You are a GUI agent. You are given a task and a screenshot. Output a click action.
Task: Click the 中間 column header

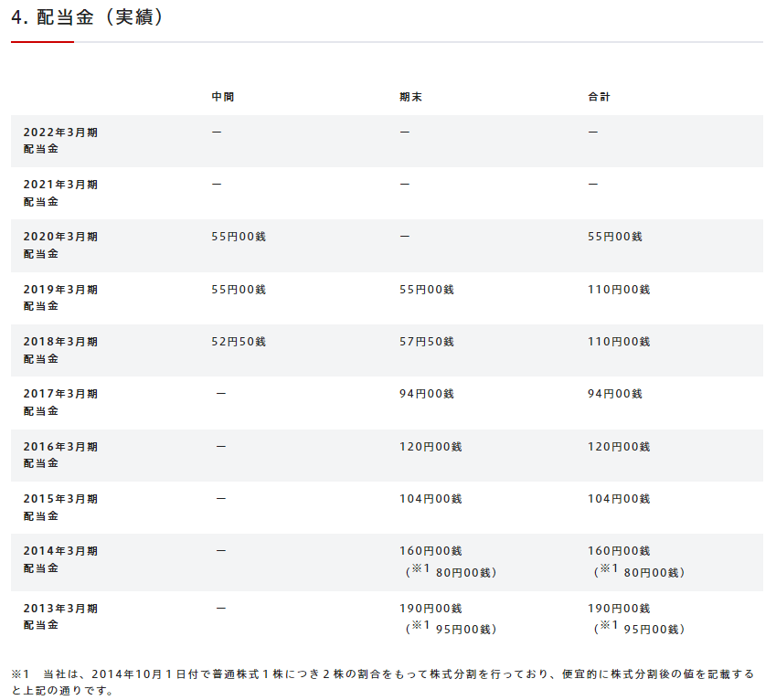pos(223,97)
